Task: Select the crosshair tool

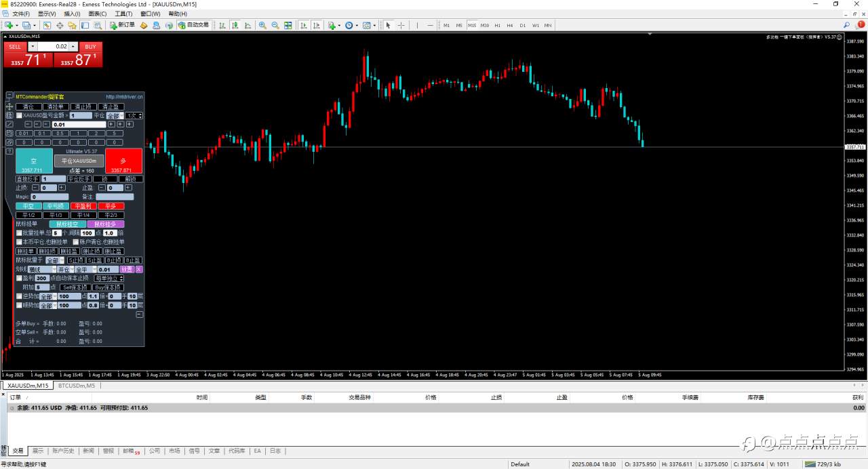Action: [x=401, y=25]
